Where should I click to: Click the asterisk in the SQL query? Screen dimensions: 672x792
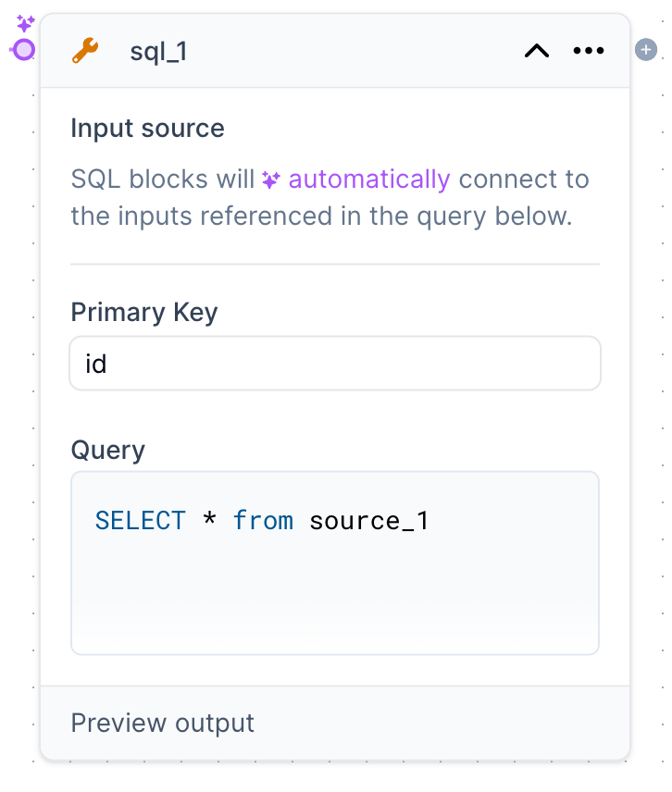pos(210,521)
